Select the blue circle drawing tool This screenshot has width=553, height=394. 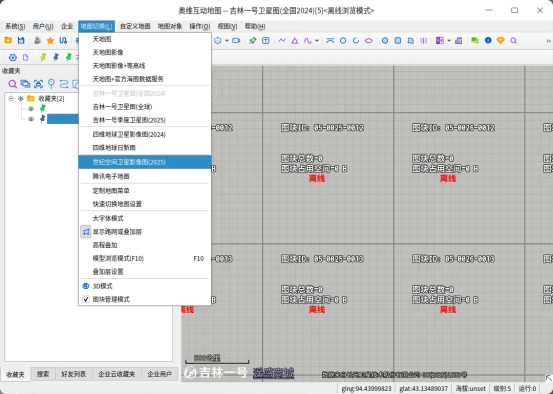343,41
